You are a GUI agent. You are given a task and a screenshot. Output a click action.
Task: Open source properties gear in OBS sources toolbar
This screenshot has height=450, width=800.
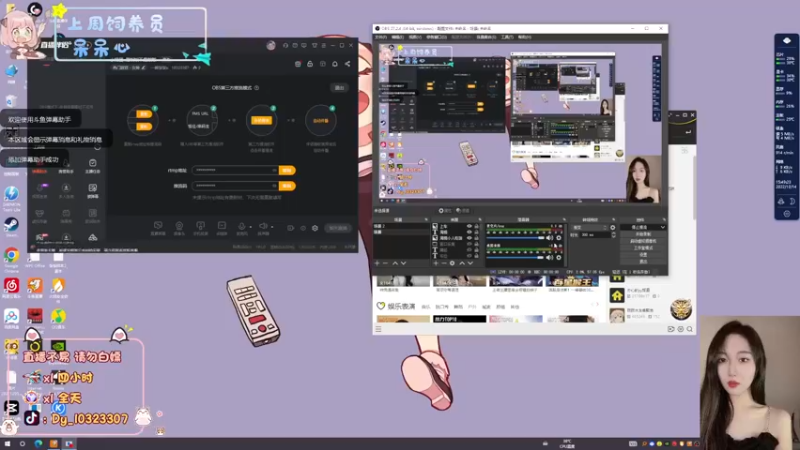tap(452, 263)
